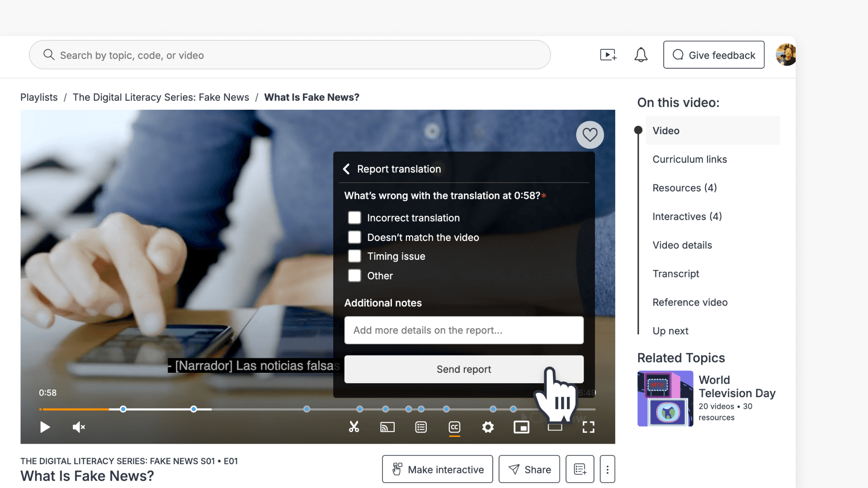
Task: Open the cast to device icon
Action: (387, 427)
